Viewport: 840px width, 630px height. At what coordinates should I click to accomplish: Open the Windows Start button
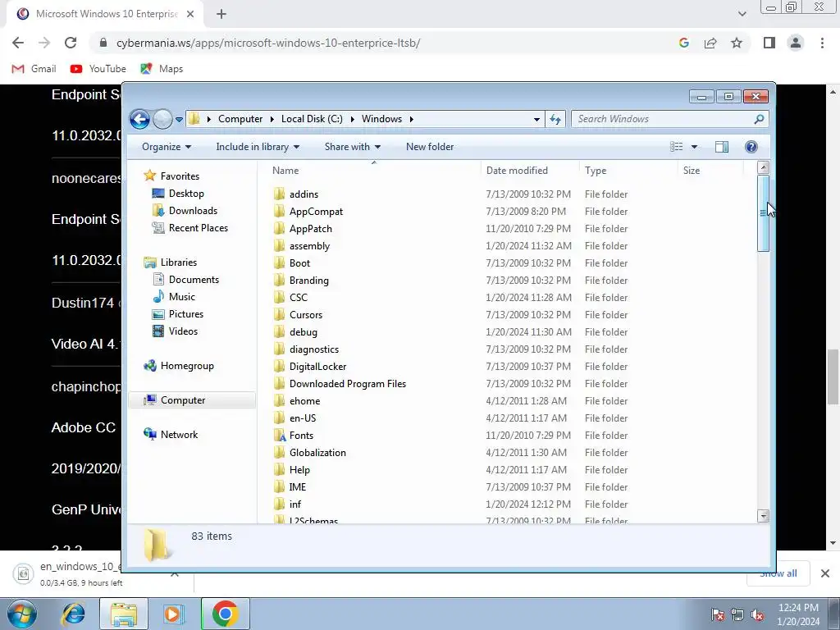click(21, 614)
